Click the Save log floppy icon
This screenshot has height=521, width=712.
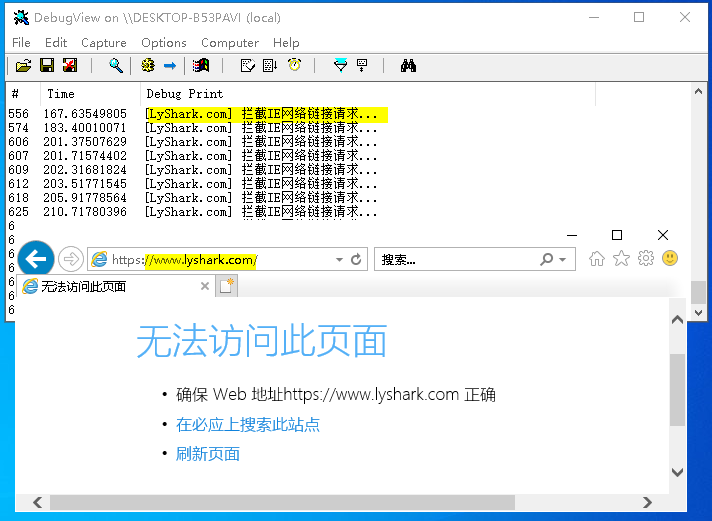(x=47, y=65)
